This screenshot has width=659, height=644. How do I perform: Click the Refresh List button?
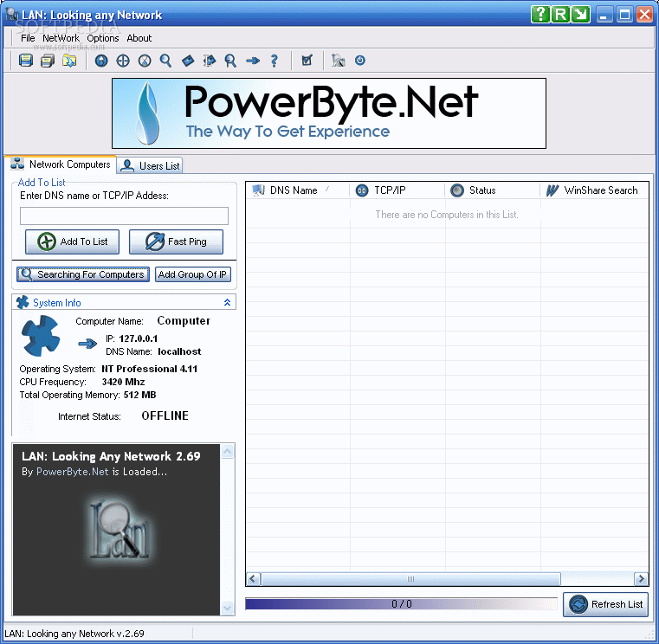click(605, 604)
